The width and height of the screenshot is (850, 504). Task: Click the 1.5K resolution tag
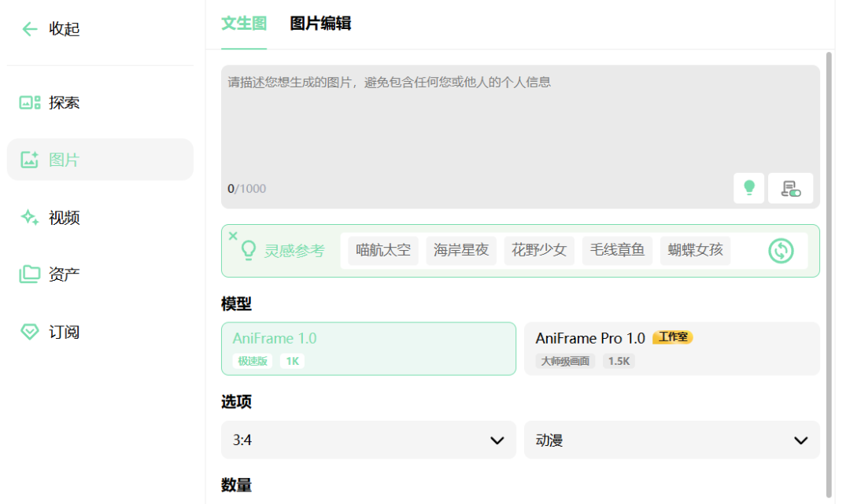coord(619,361)
